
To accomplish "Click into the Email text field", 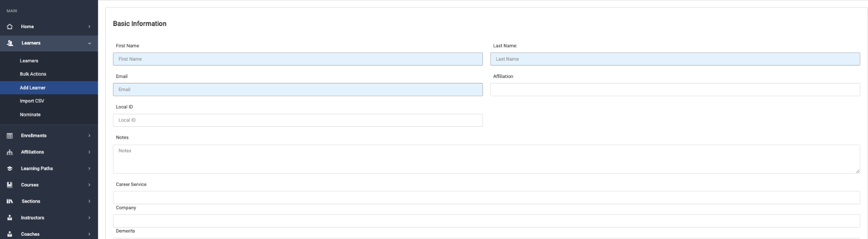I will pos(297,89).
